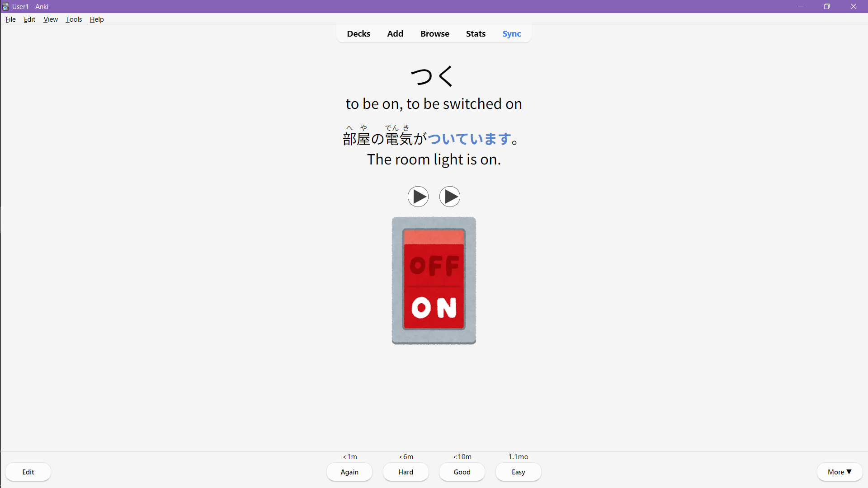Rate the card as Again
Image resolution: width=868 pixels, height=488 pixels.
pos(349,472)
